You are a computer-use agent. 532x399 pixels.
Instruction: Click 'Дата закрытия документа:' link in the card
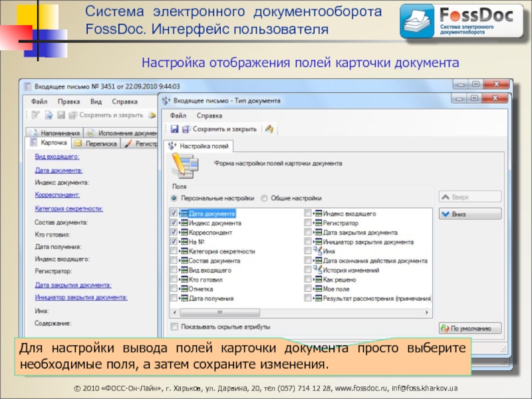coord(73,285)
